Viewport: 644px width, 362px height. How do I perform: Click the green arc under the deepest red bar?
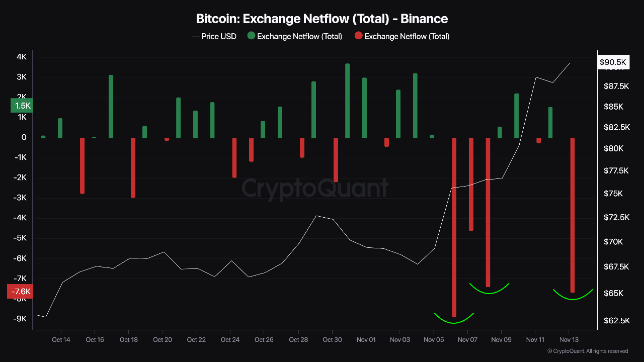pos(454,321)
